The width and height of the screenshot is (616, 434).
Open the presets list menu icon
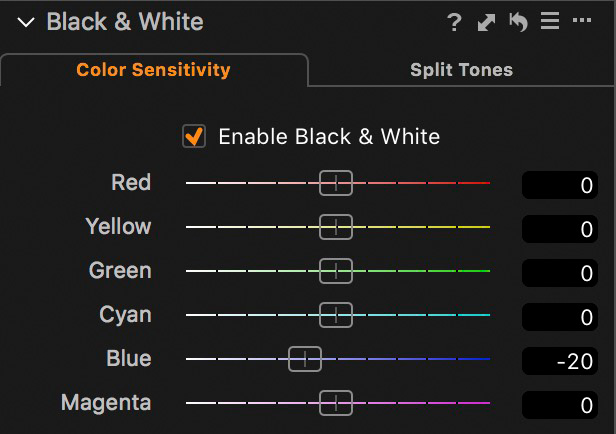click(x=549, y=22)
